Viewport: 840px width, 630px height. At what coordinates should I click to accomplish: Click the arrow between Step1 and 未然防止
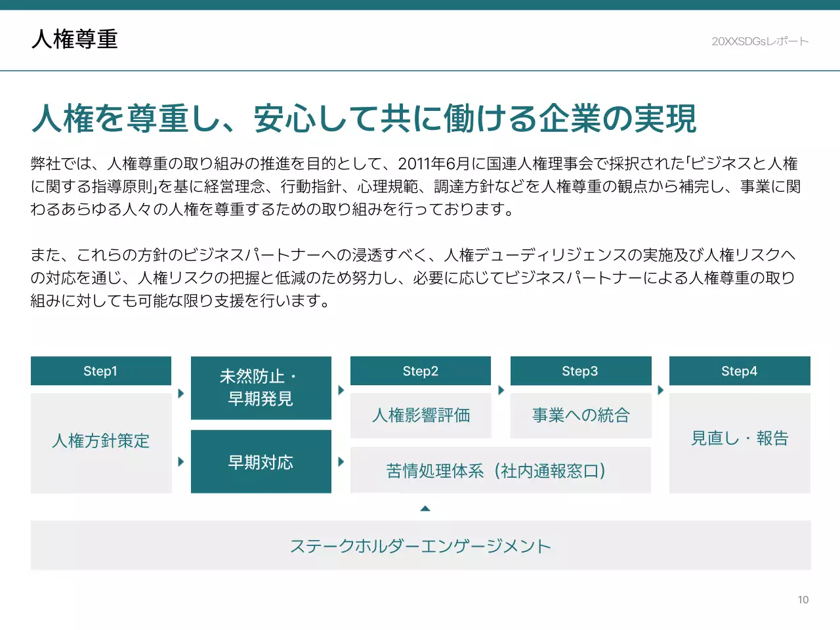(x=181, y=392)
